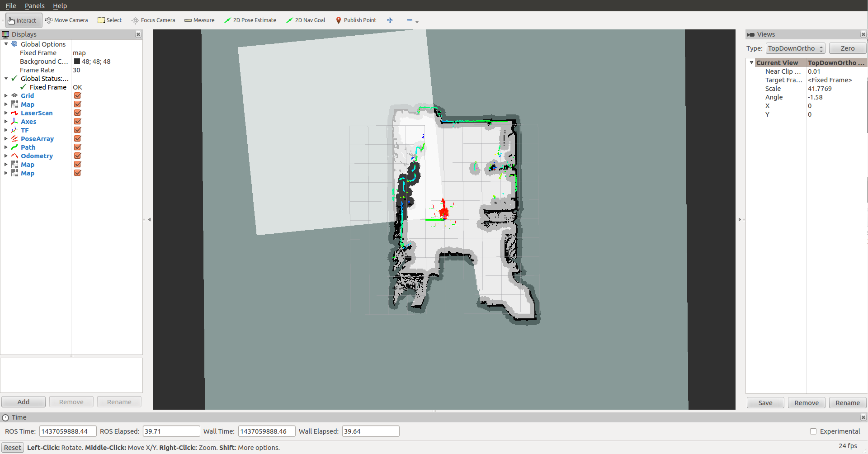The width and height of the screenshot is (868, 454).
Task: Click the Views panel camera icon
Action: (x=751, y=34)
